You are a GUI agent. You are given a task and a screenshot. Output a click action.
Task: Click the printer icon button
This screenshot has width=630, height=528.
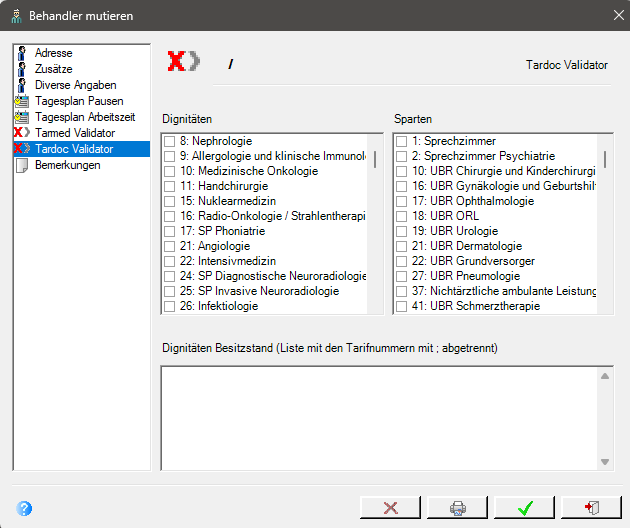tap(457, 508)
